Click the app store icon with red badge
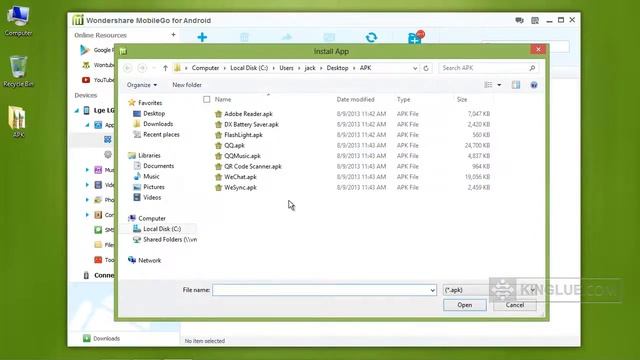 tap(415, 38)
